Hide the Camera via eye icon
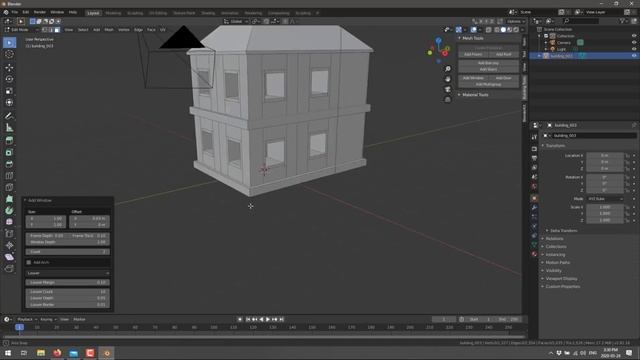 (x=634, y=42)
